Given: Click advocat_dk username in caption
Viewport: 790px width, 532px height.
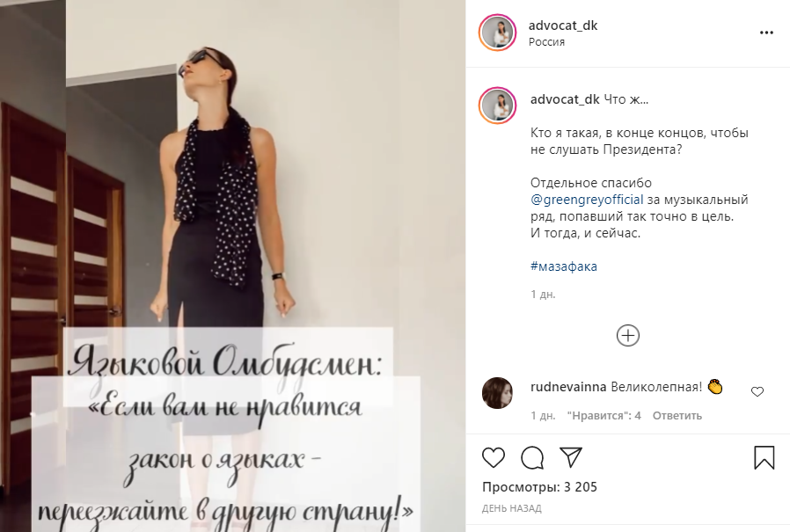Looking at the screenshot, I should pos(565,99).
